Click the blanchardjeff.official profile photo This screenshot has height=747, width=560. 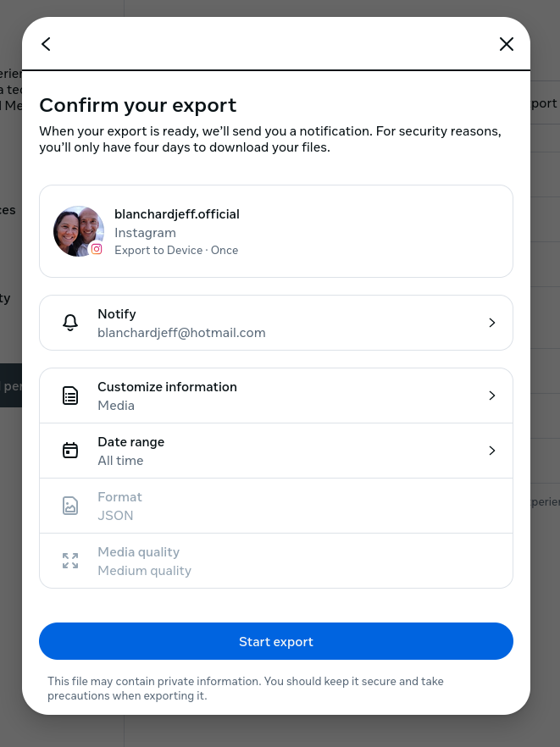pos(76,229)
